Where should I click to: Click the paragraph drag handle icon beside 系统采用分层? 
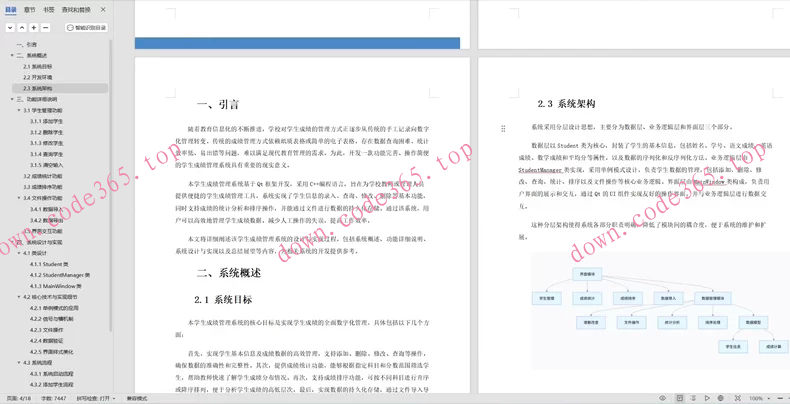503,129
